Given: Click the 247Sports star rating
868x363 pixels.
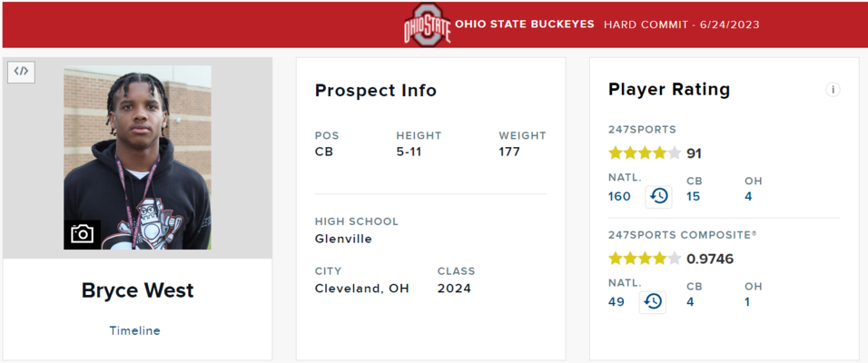Looking at the screenshot, I should (x=645, y=153).
